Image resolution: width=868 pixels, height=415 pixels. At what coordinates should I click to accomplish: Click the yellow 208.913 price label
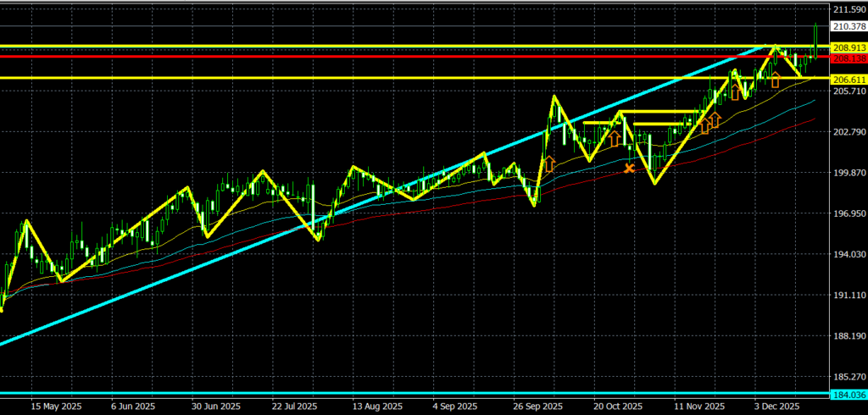[x=849, y=47]
